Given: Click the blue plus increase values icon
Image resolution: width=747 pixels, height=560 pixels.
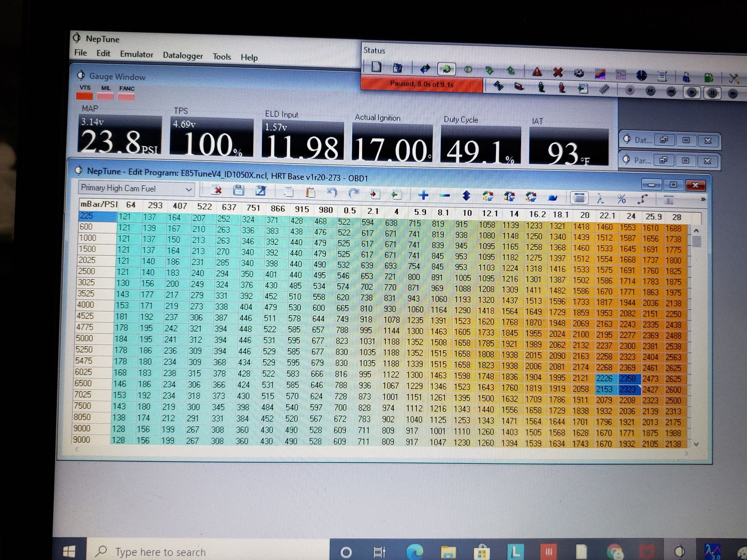Looking at the screenshot, I should click(x=423, y=195).
